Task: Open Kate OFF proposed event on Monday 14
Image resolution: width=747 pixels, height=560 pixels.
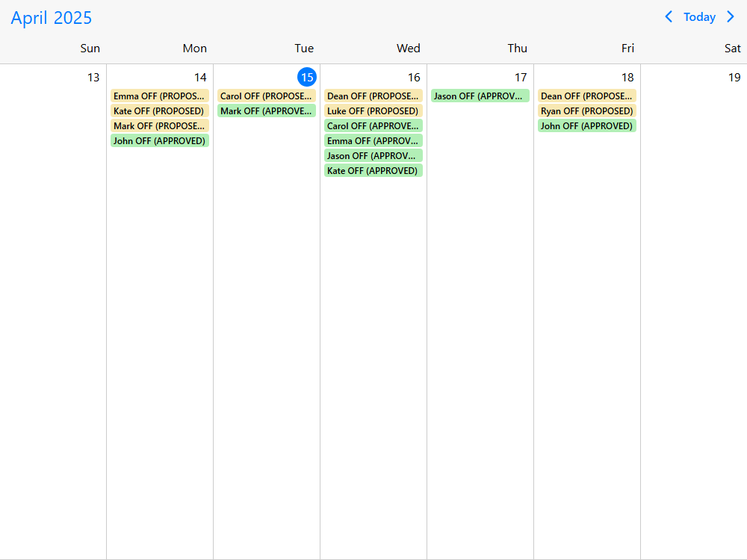Action: point(160,111)
